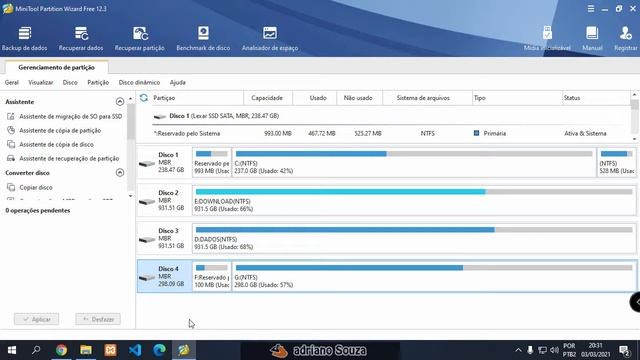
Task: Start Assistente de recuperação de partição
Action: coord(63,158)
